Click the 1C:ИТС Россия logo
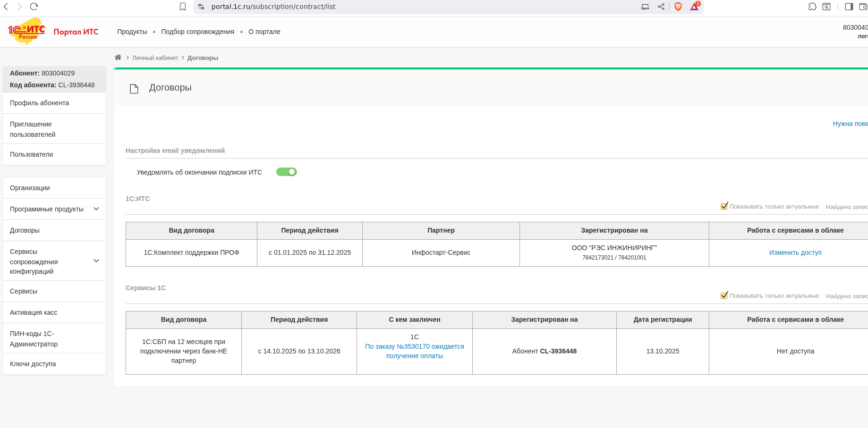This screenshot has width=868, height=428. (27, 31)
